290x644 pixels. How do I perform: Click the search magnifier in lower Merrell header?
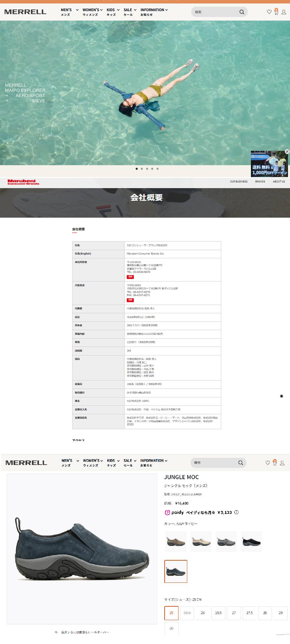(x=241, y=463)
